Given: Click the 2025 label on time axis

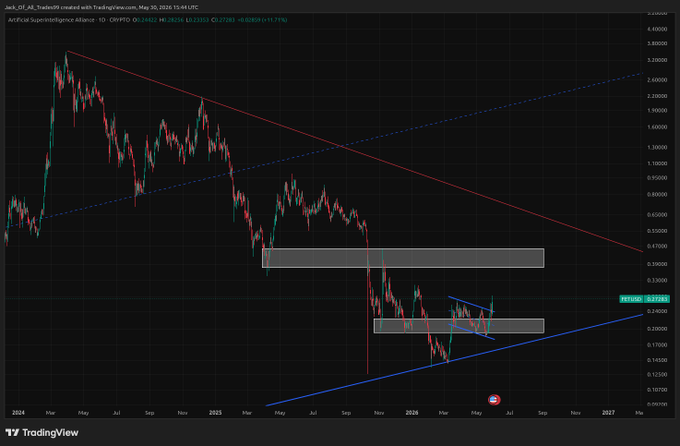Looking at the screenshot, I should tap(215, 413).
